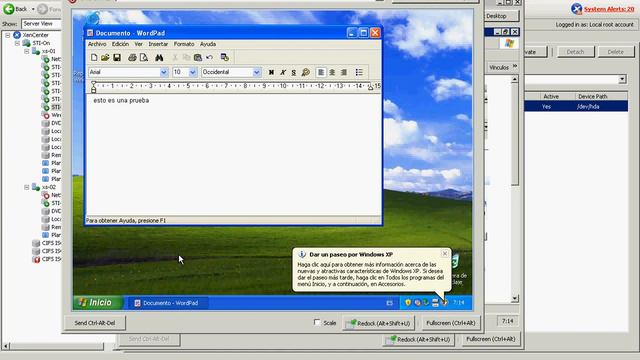Open the System Alerts: 20 link

[609, 9]
